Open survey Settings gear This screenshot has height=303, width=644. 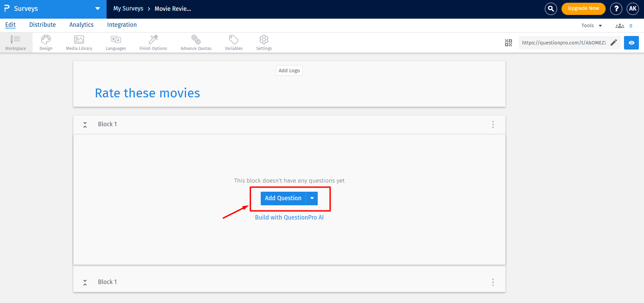click(x=264, y=42)
